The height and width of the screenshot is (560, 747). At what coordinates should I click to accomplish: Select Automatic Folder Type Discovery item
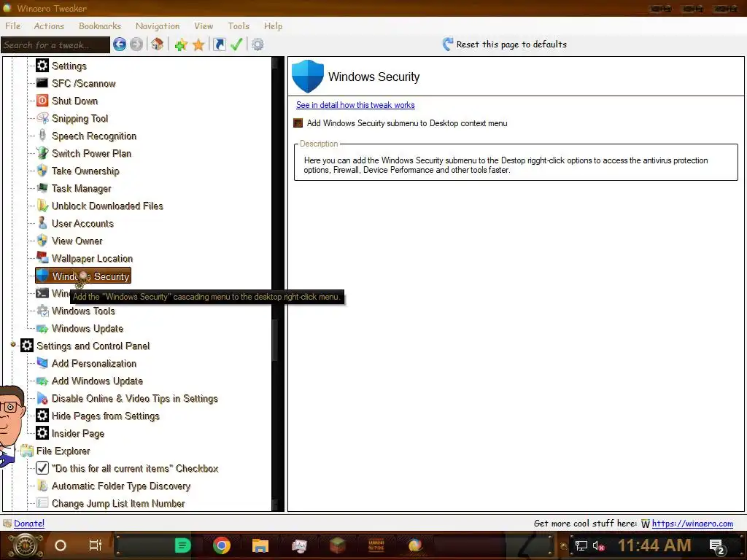121,486
